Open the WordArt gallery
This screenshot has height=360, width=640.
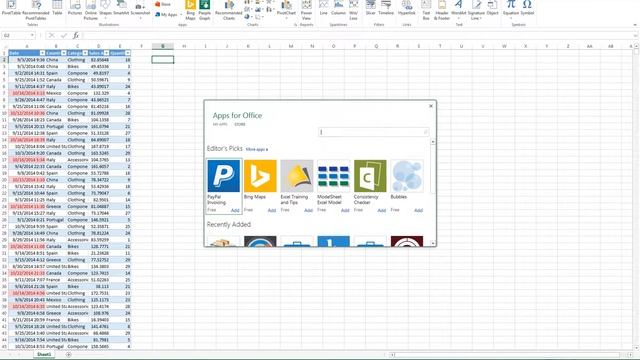tap(459, 9)
